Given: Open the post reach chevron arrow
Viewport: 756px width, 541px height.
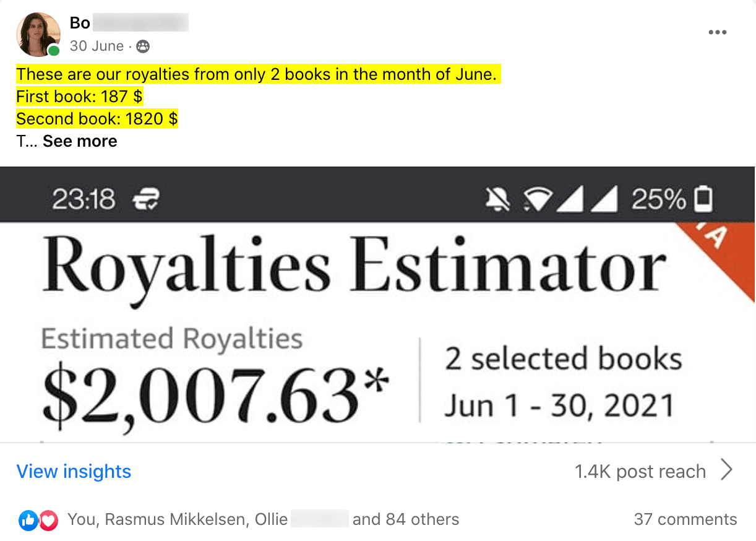Looking at the screenshot, I should tap(728, 470).
